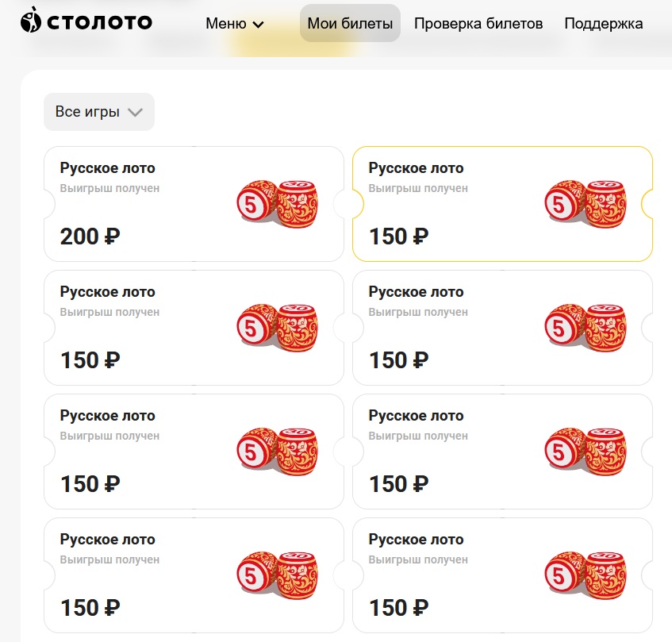Open the Проверка билетов page
Image resolution: width=672 pixels, height=642 pixels.
(478, 24)
